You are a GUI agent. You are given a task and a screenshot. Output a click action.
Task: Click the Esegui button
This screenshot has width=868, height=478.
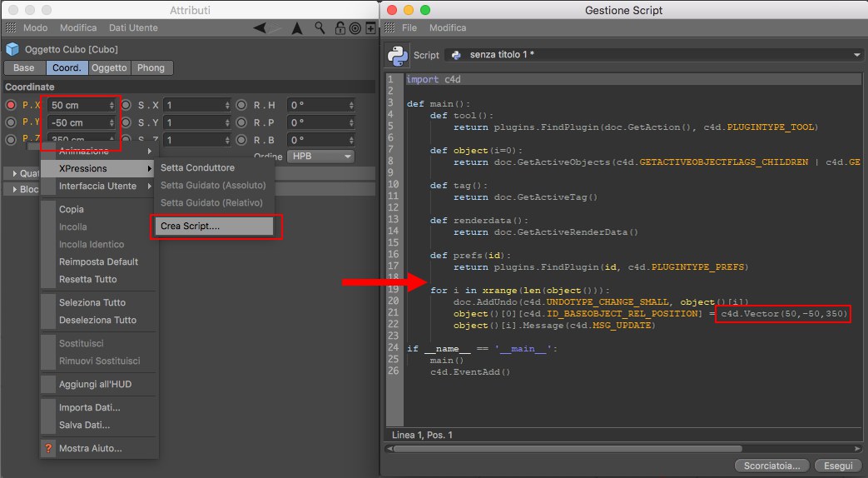click(838, 466)
